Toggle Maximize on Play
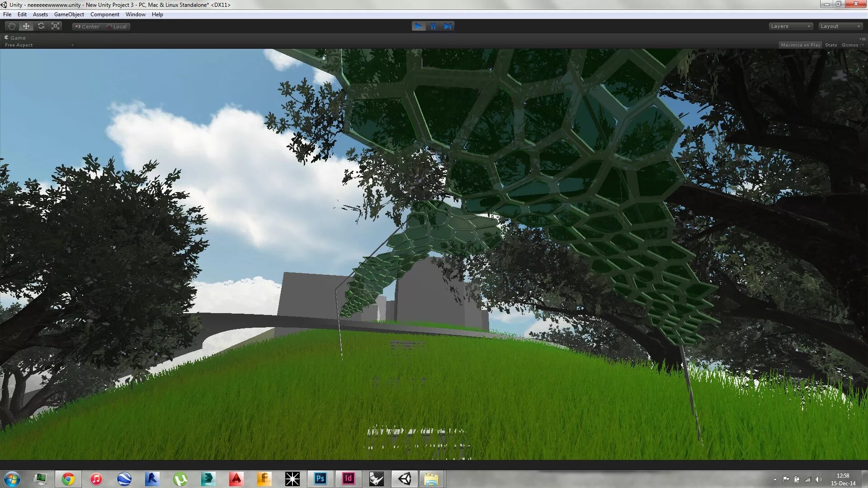 click(x=800, y=45)
